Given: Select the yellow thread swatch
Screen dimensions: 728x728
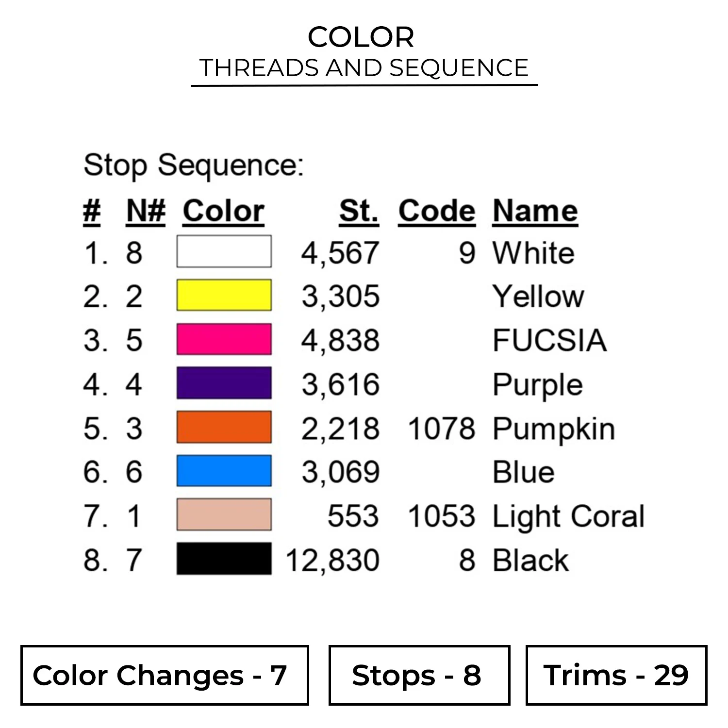Looking at the screenshot, I should coord(224,295).
